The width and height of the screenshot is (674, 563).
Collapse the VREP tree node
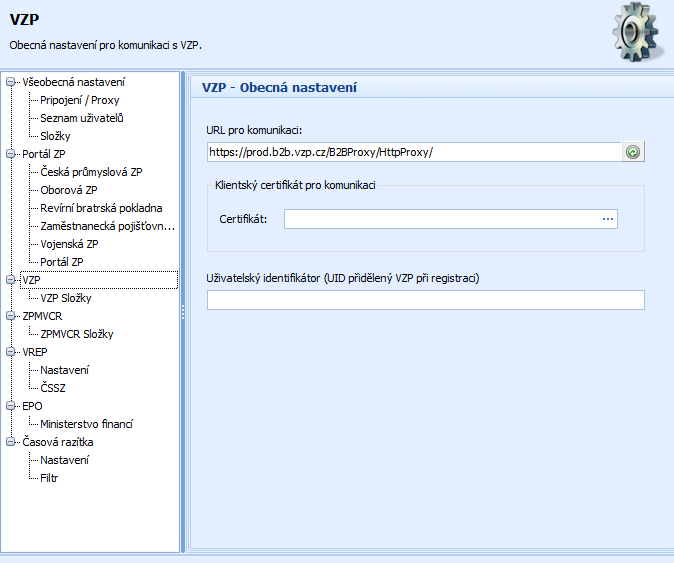click(10, 352)
